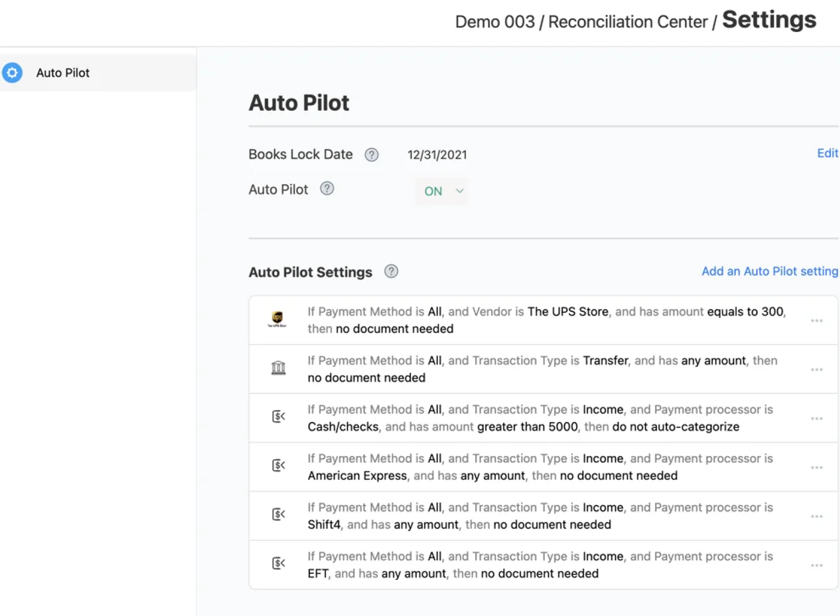The height and width of the screenshot is (616, 840).
Task: Click the Auto Pilot gear icon in sidebar
Action: 12,72
